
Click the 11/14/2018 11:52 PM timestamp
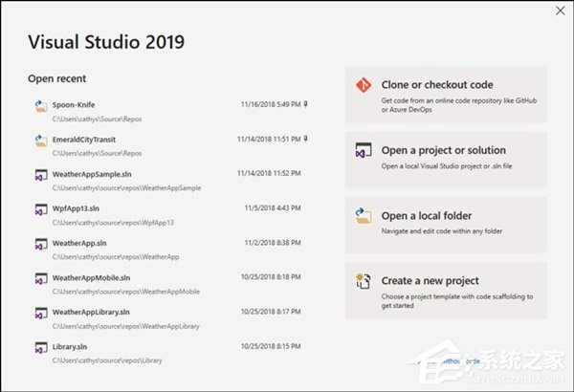(x=269, y=173)
